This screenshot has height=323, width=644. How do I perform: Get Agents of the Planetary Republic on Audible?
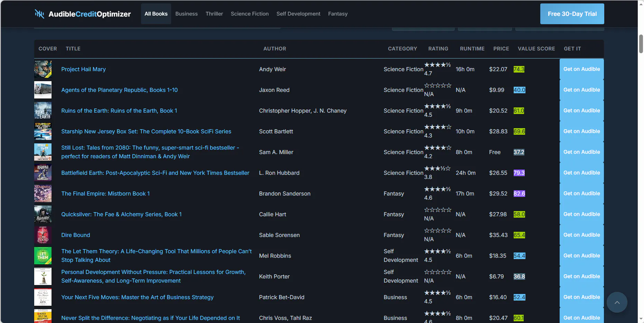[x=582, y=90]
